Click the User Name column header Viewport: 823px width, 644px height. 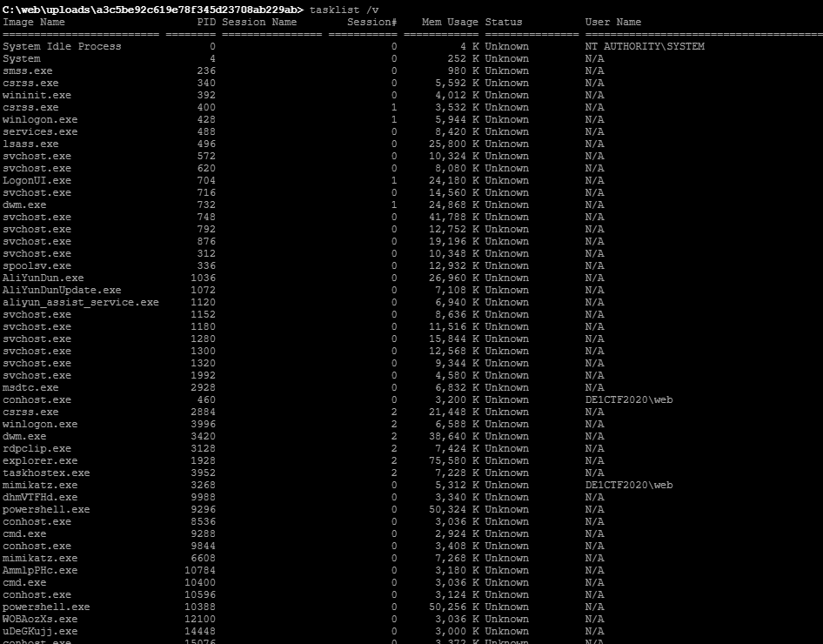[x=613, y=22]
